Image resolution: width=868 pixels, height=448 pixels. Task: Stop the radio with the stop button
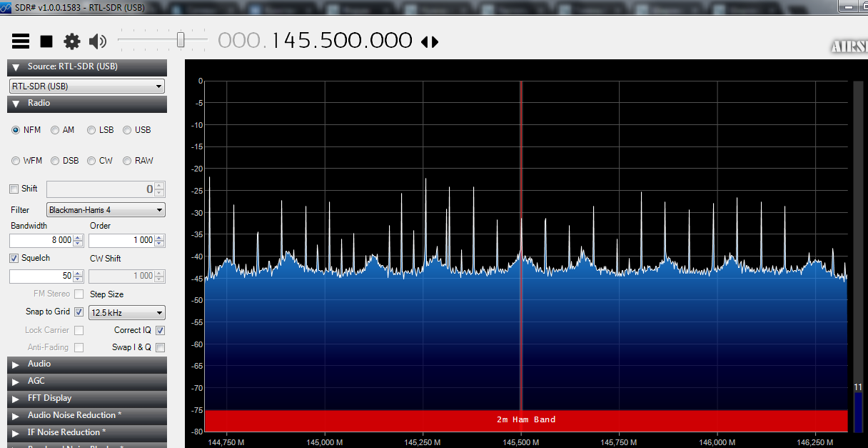click(46, 41)
